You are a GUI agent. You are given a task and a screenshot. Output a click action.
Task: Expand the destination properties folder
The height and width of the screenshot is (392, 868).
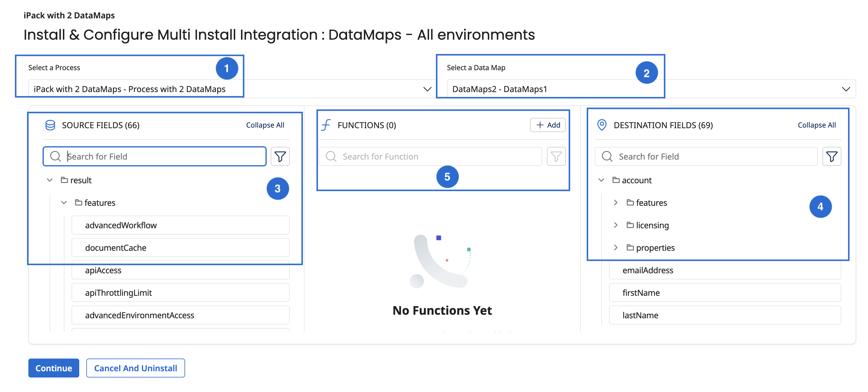click(x=616, y=248)
